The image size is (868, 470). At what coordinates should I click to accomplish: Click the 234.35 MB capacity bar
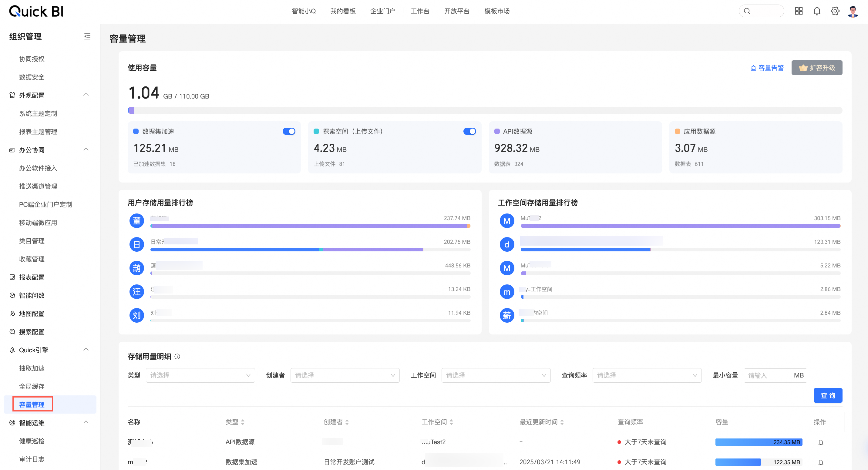pyautogui.click(x=759, y=442)
